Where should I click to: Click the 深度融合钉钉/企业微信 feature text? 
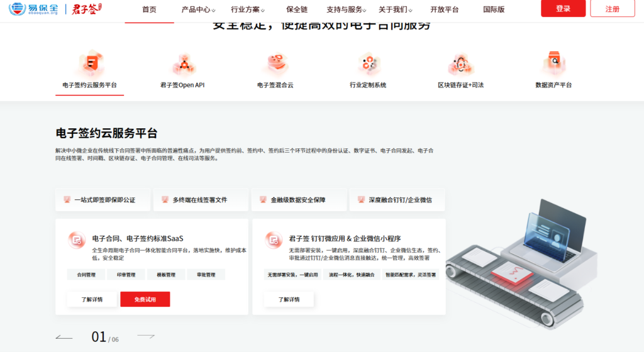tap(401, 200)
